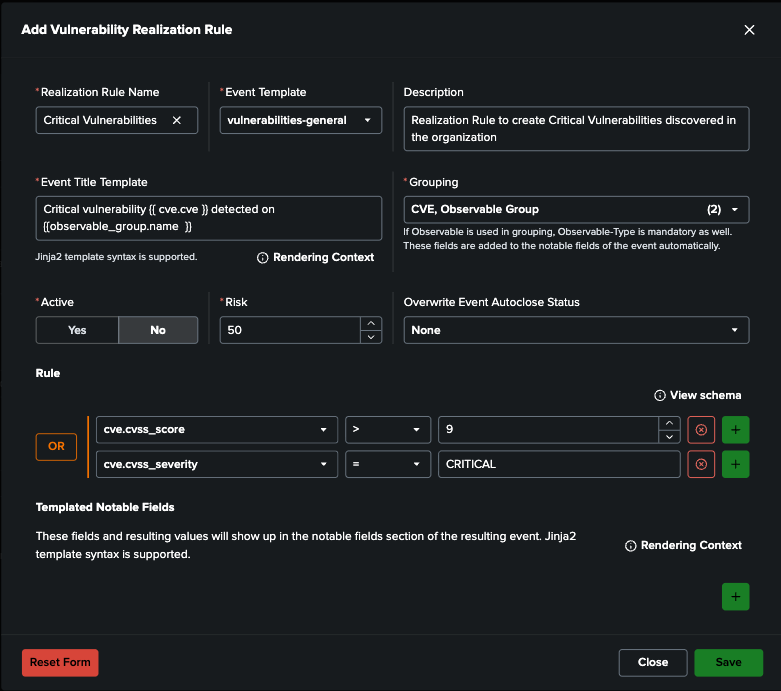
Task: Add a rule after the cve.cvss_score row
Action: click(736, 429)
